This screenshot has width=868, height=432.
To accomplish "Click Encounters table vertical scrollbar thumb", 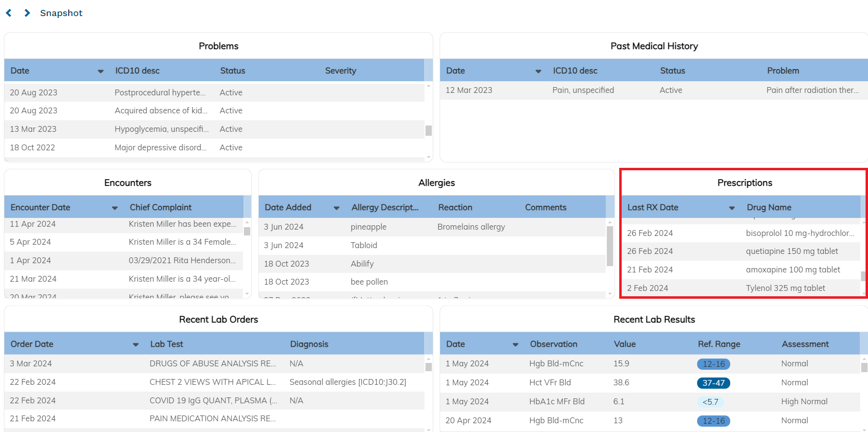I will pyautogui.click(x=247, y=232).
